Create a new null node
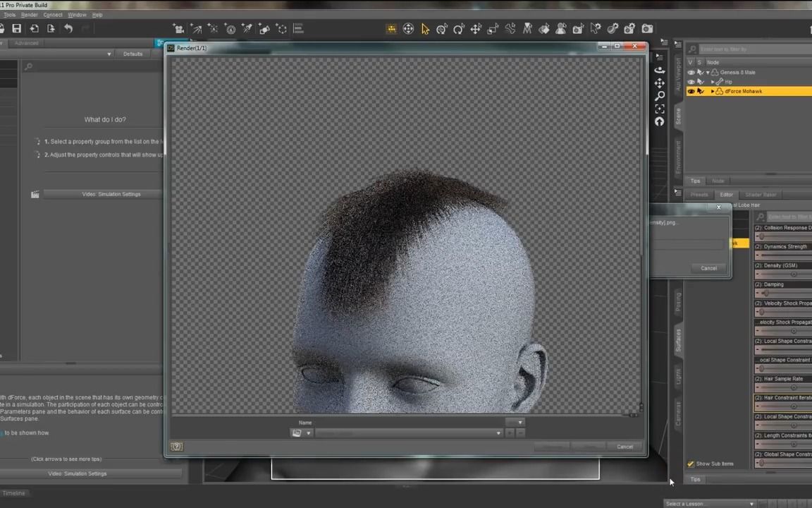This screenshot has height=508, width=812. click(281, 28)
